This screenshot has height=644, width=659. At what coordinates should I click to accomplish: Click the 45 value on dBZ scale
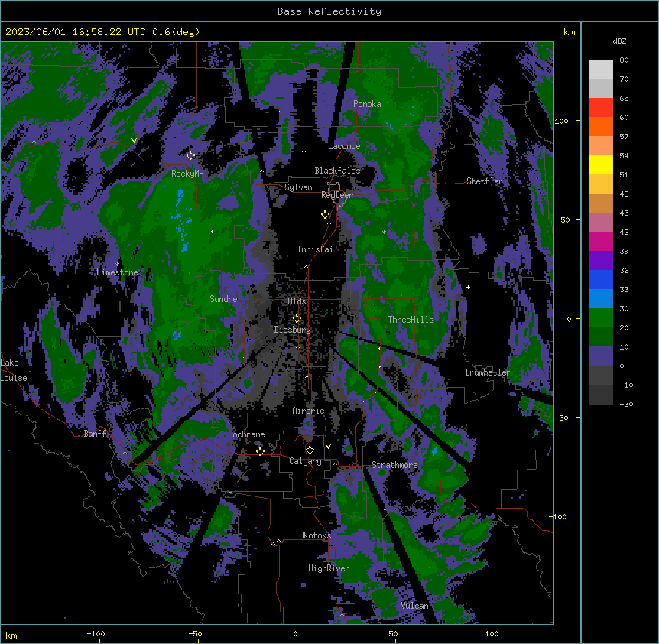tap(624, 213)
